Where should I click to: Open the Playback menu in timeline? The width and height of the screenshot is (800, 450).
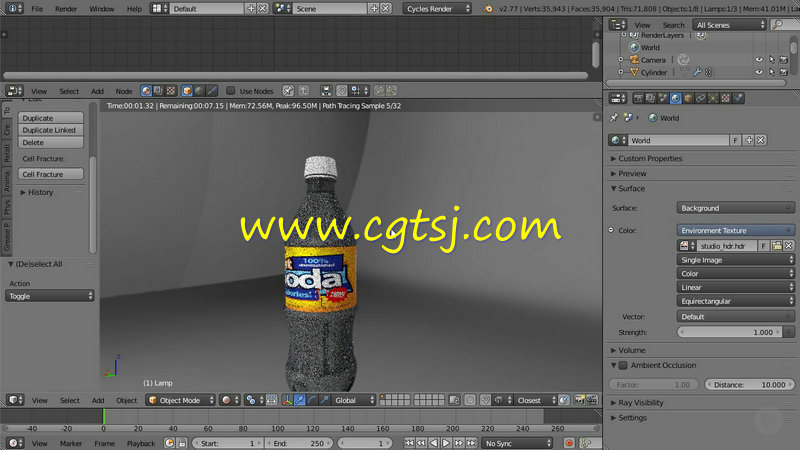[x=141, y=443]
